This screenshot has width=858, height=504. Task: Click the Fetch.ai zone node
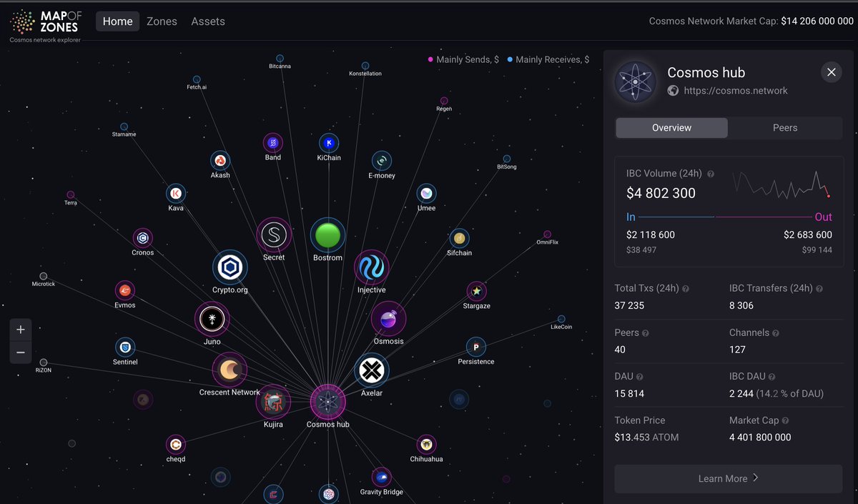pos(197,79)
